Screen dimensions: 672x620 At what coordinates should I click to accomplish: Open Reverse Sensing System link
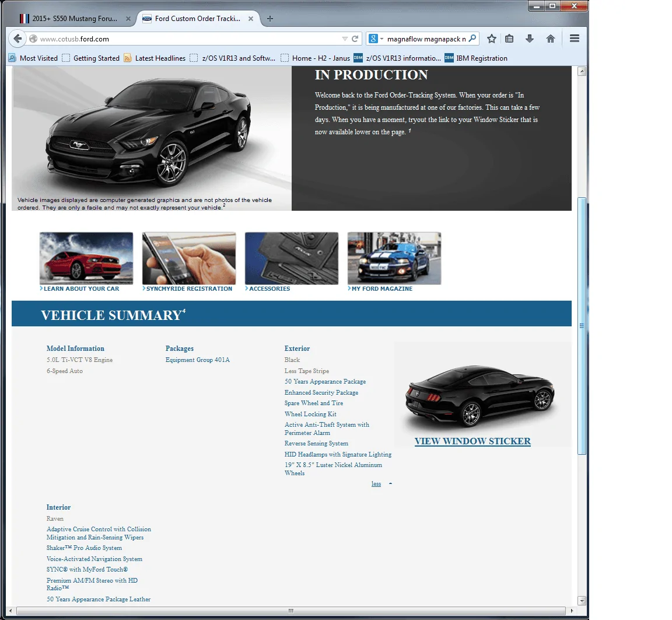316,443
